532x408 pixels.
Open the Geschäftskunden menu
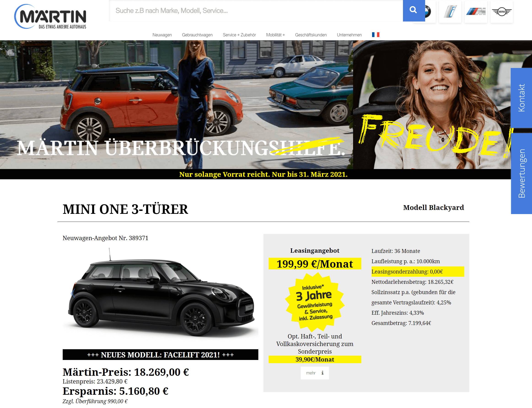pyautogui.click(x=311, y=35)
